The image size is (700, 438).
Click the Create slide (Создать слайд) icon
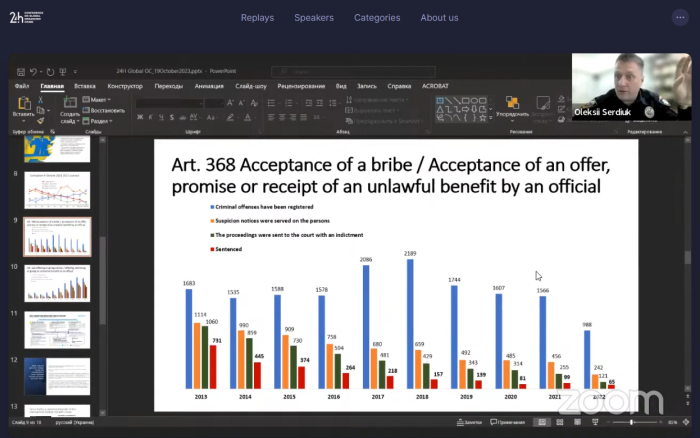click(69, 104)
